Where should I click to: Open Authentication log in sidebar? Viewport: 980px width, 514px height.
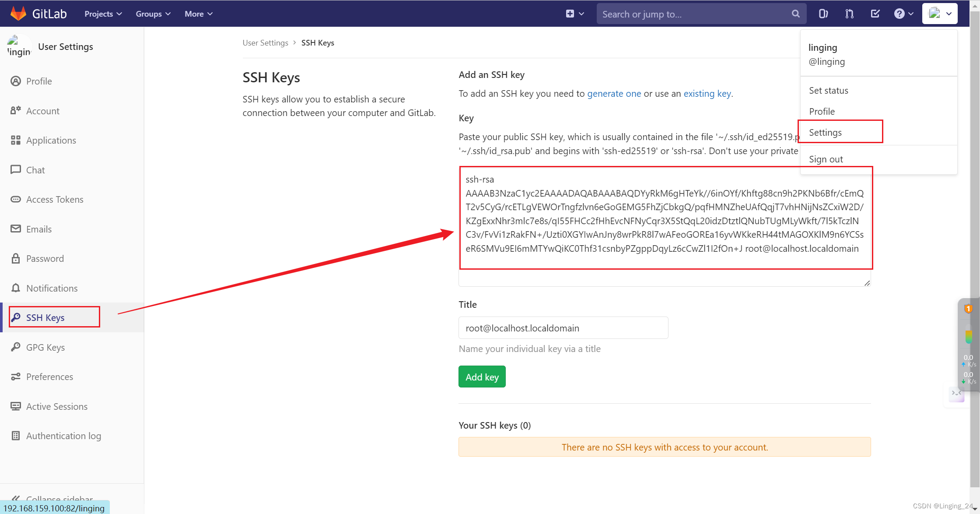pos(64,436)
